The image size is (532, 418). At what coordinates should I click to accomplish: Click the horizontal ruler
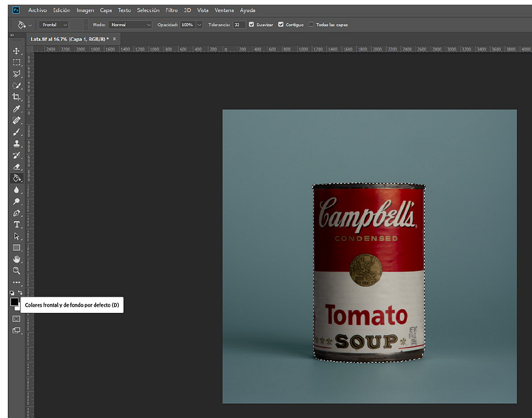point(282,49)
